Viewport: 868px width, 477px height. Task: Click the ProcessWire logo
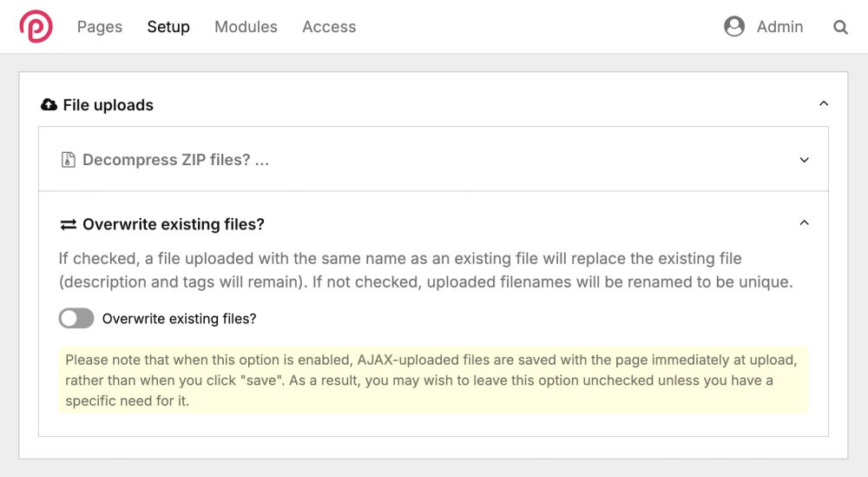[36, 27]
